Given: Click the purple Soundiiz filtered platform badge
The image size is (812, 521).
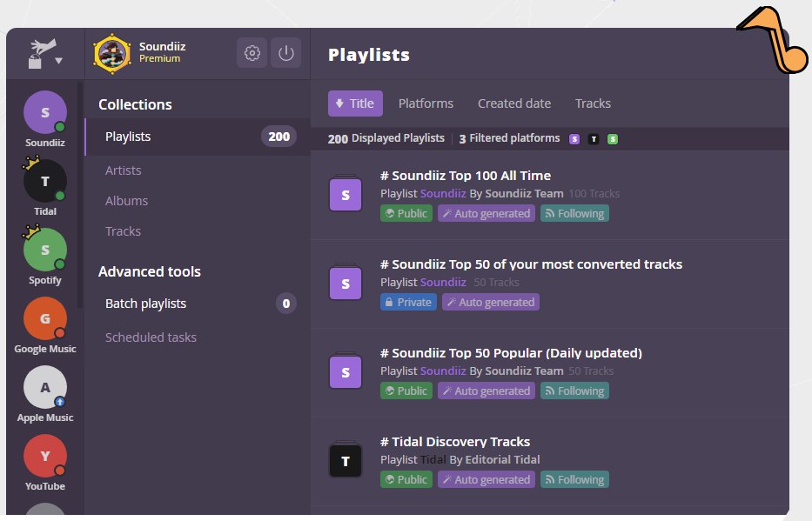Looking at the screenshot, I should (x=574, y=139).
